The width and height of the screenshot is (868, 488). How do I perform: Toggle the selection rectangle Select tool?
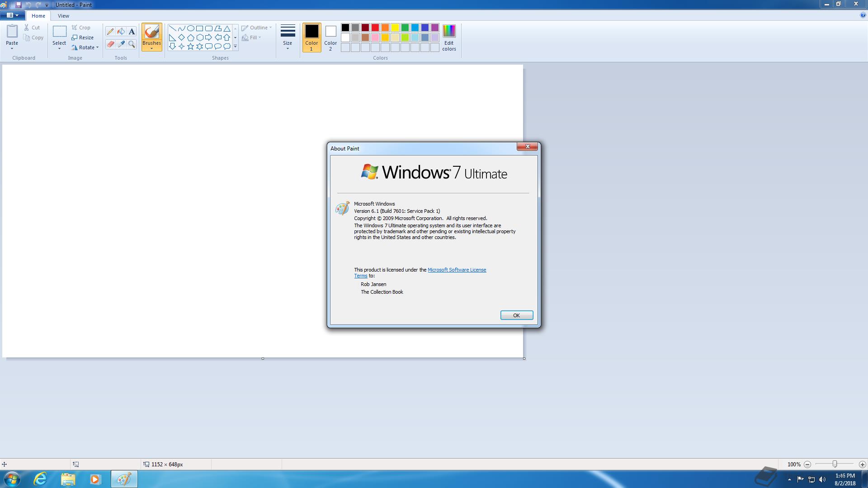[x=59, y=31]
